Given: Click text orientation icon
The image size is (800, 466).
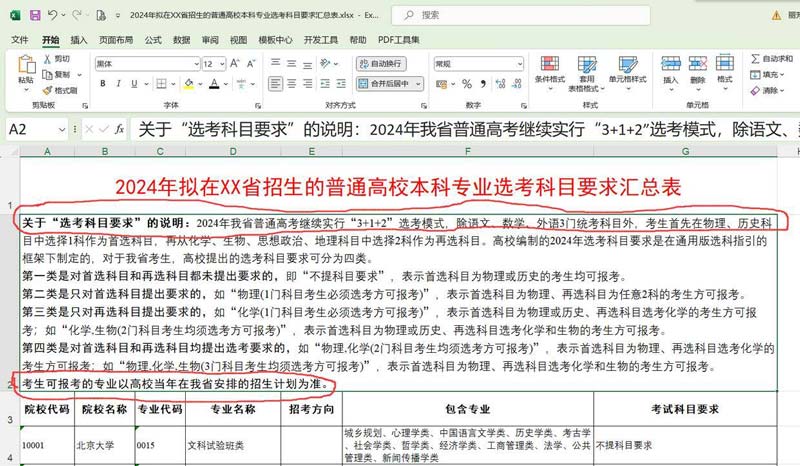Looking at the screenshot, I should pyautogui.click(x=325, y=63).
